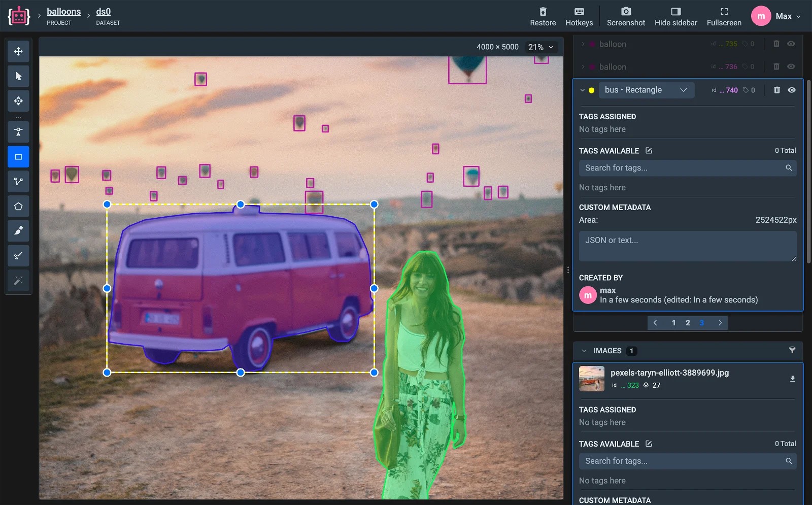Click Hide sidebar button
Viewport: 812px width, 505px height.
675,16
